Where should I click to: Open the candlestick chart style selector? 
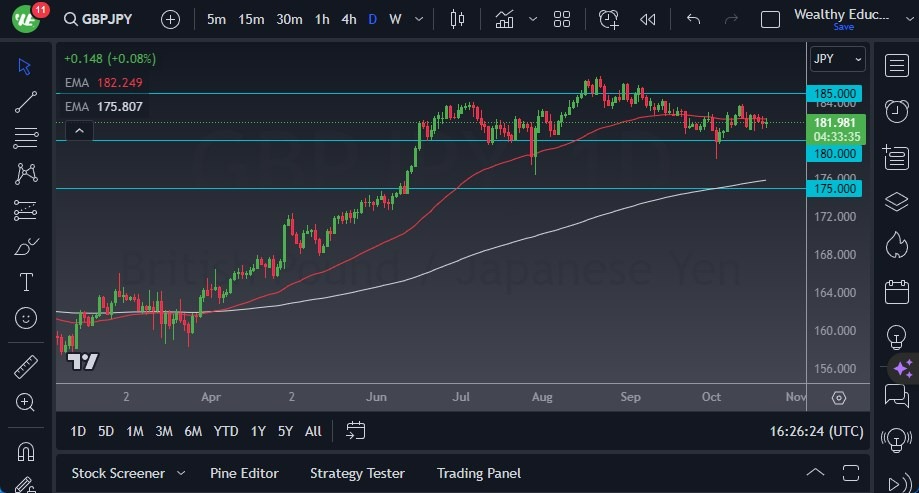pyautogui.click(x=457, y=19)
